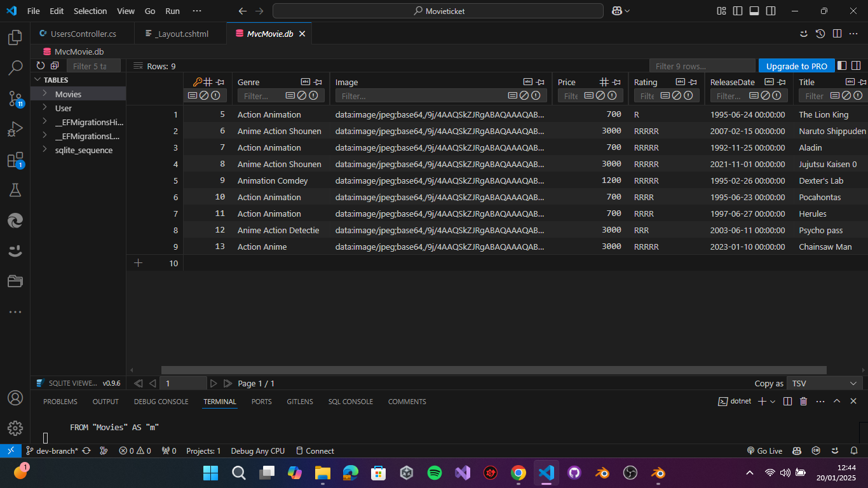This screenshot has height=488, width=868.
Task: Open the Manage gear in activity bar
Action: click(15, 428)
